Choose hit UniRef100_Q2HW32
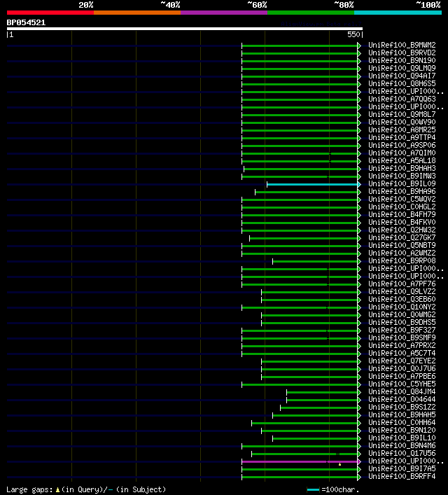Viewport: 448px width, 495px height. (402, 230)
